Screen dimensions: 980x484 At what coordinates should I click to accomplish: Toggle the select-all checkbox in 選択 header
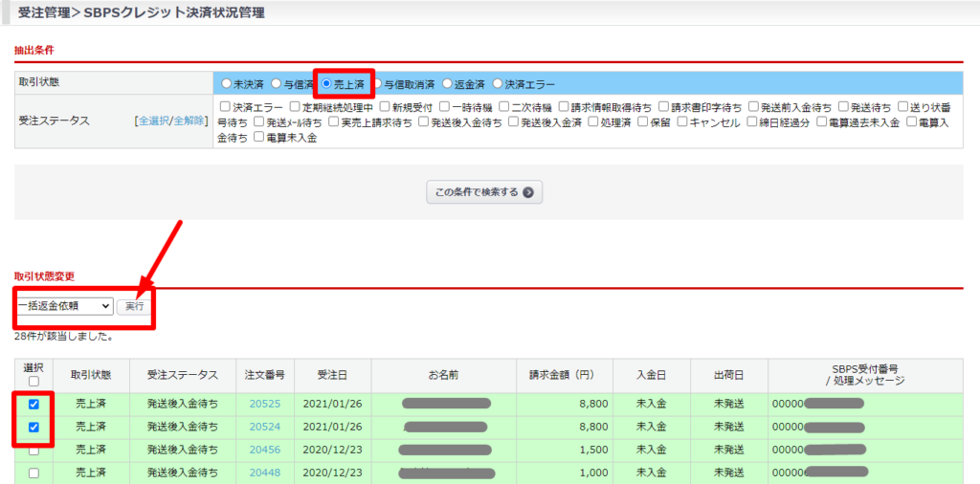(x=33, y=382)
